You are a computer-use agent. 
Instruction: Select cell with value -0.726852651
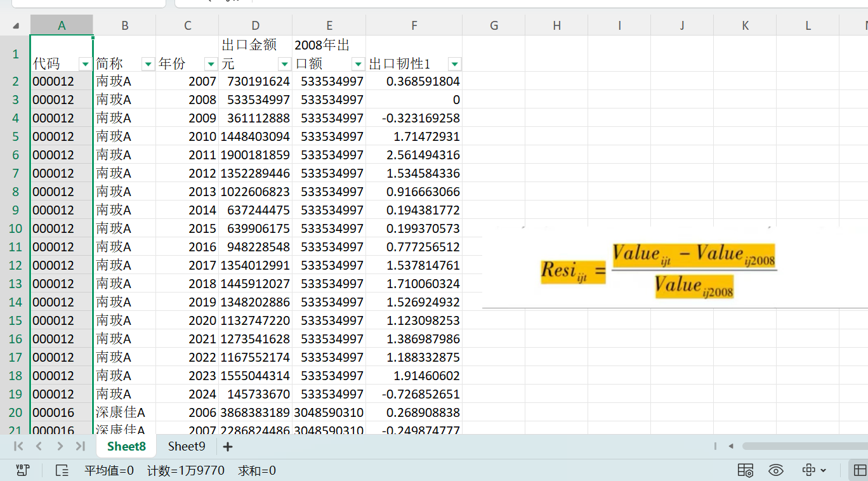[414, 394]
